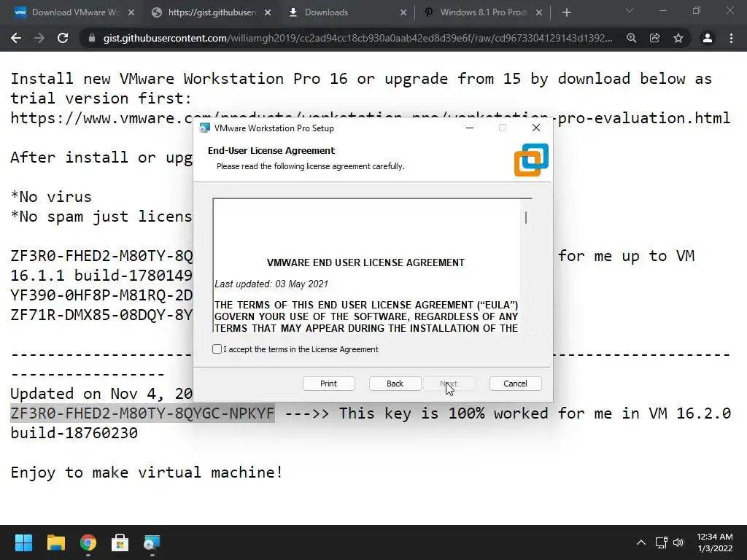Minimize the VMware Workstation Pro Setup dialog

[470, 128]
